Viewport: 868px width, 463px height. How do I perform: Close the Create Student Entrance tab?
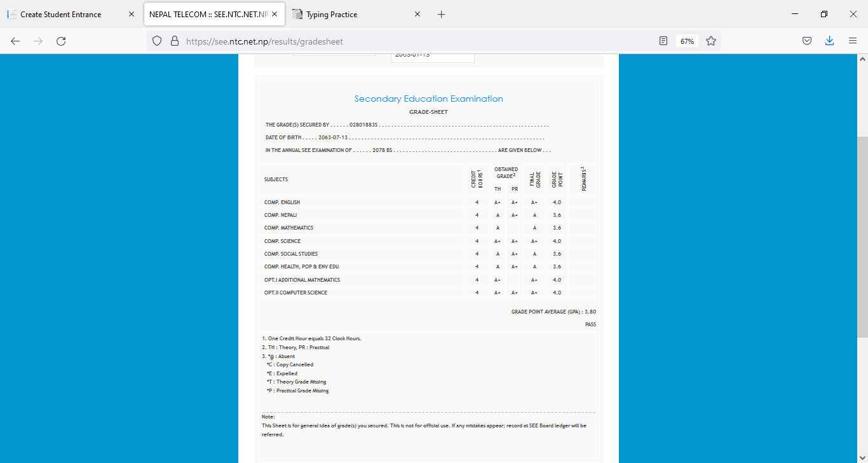[x=132, y=15]
